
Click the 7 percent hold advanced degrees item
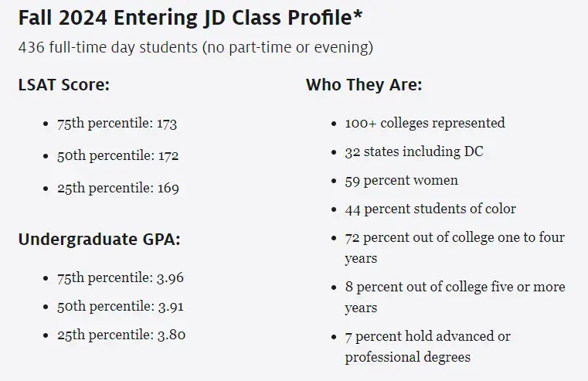[x=427, y=346]
